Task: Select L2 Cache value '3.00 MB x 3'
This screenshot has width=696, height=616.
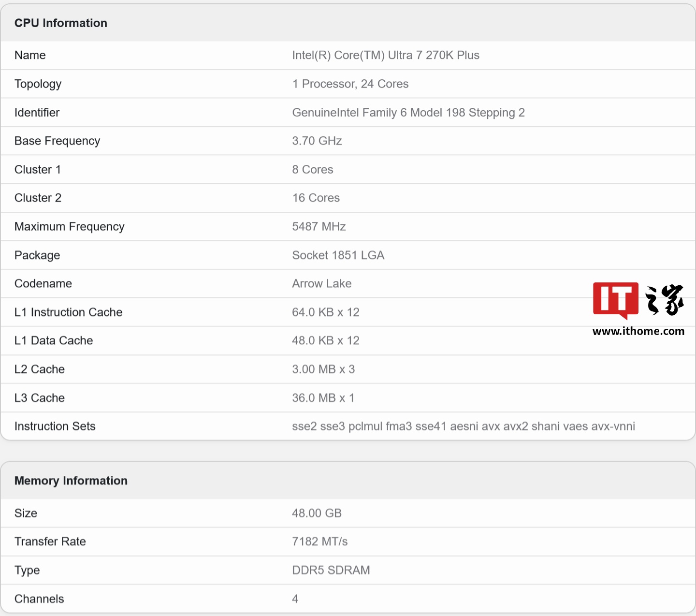Action: pyautogui.click(x=323, y=369)
